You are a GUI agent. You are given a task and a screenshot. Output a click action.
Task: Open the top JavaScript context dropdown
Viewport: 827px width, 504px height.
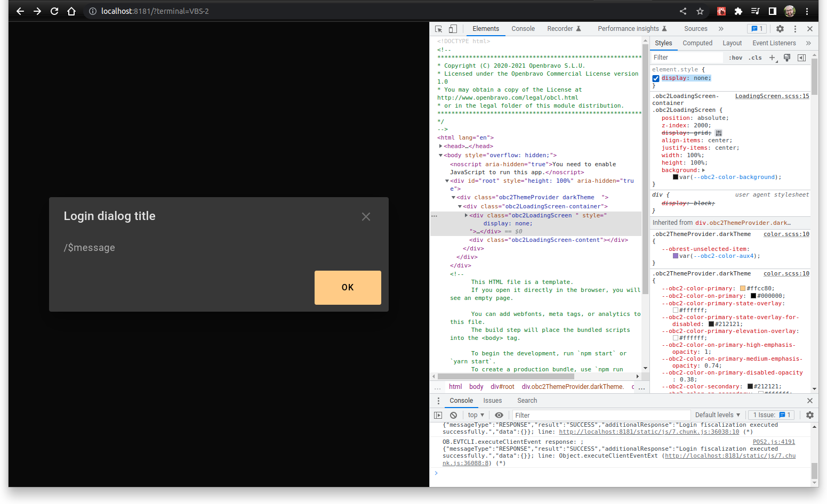[x=476, y=415]
